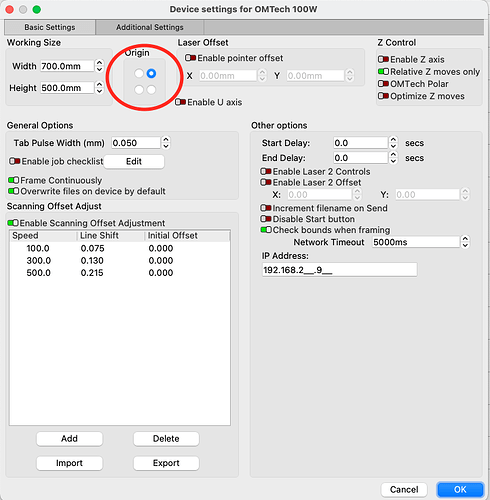Select the table row with speed 500.0
This screenshot has width=490, height=500.
(120, 273)
